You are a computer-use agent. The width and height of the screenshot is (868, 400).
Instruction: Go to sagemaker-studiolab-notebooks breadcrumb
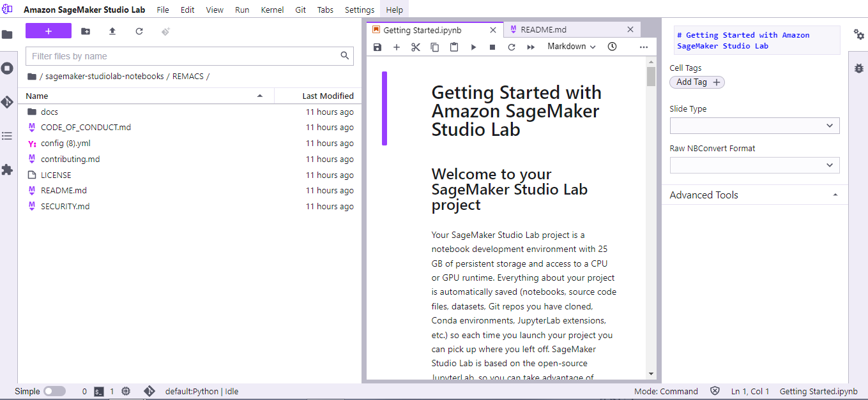click(105, 77)
